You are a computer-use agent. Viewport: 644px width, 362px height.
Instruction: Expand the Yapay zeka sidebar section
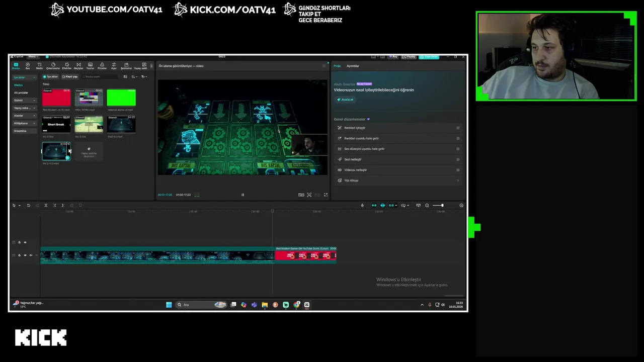click(25, 108)
